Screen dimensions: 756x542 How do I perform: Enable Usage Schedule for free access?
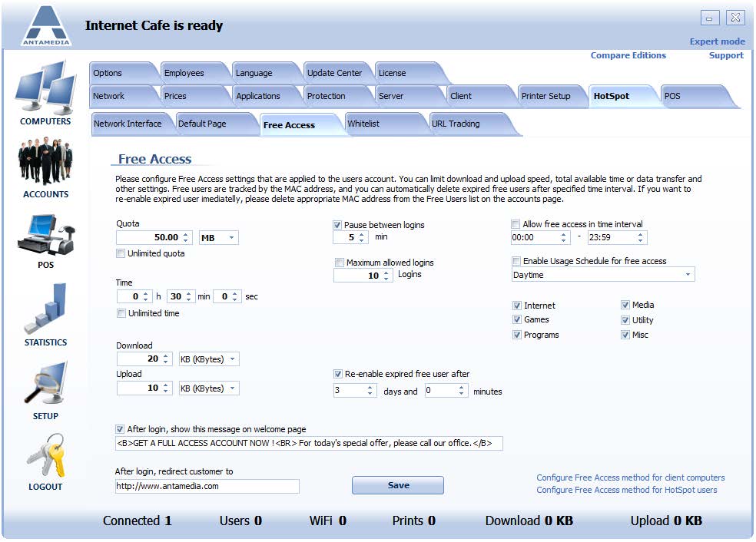click(516, 261)
